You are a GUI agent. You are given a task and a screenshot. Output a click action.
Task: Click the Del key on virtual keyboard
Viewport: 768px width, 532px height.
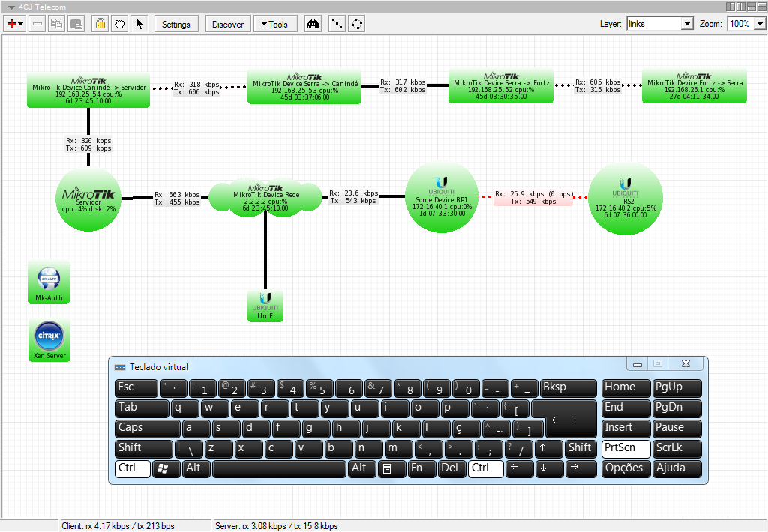pyautogui.click(x=451, y=468)
